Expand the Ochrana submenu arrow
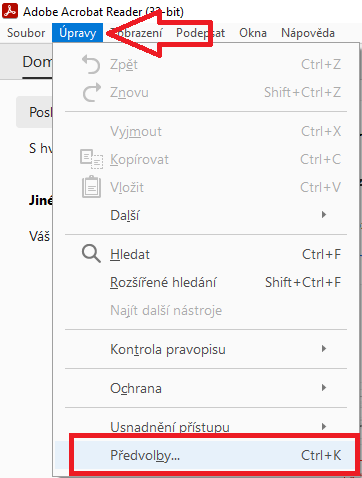The image size is (362, 478). [324, 387]
